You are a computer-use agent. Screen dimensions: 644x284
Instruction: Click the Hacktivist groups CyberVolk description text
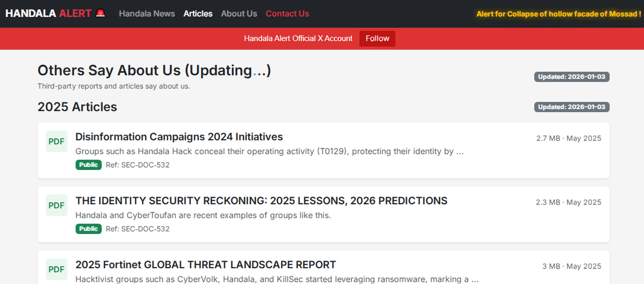pyautogui.click(x=277, y=279)
